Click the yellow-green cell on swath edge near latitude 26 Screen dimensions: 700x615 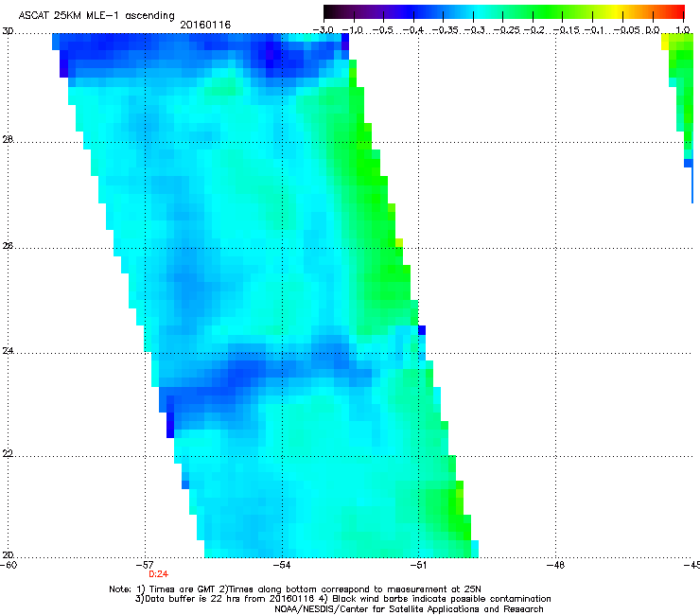coord(399,243)
